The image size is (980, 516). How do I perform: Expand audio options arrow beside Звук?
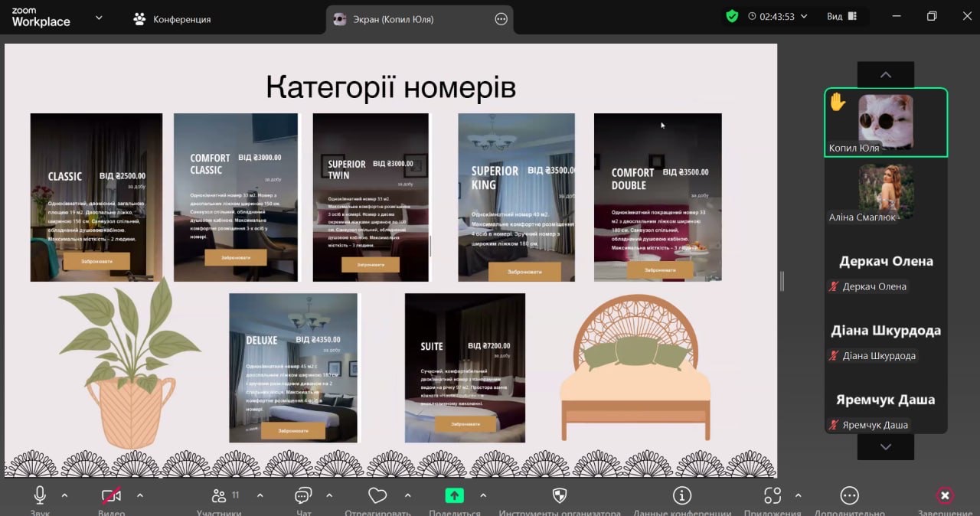64,495
